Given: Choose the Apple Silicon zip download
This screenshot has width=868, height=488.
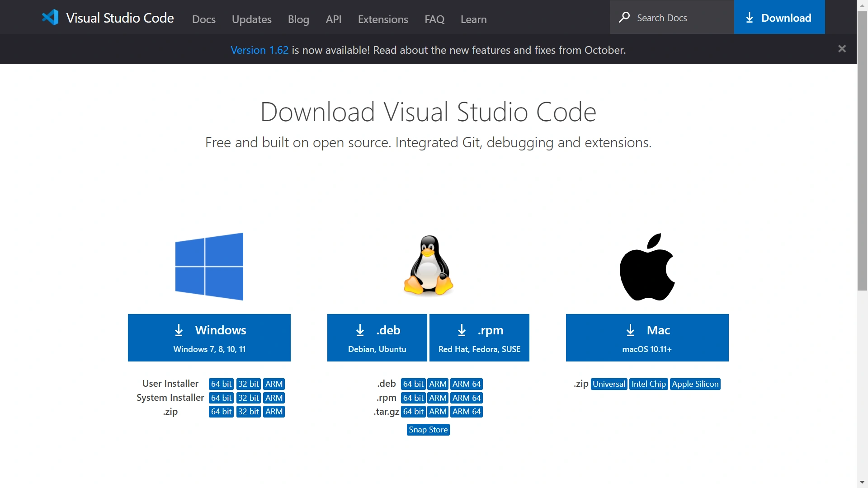Looking at the screenshot, I should pos(695,384).
